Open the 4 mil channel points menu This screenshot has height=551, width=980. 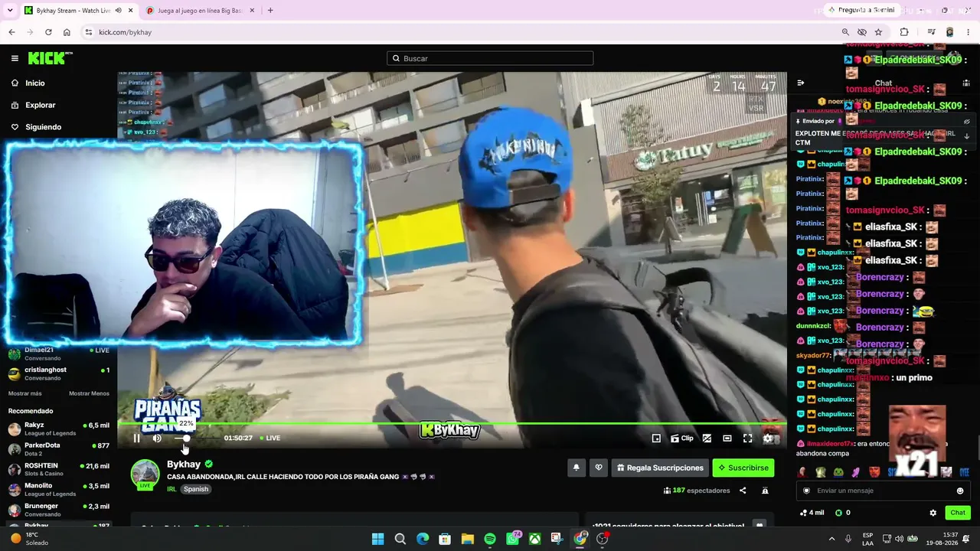812,513
